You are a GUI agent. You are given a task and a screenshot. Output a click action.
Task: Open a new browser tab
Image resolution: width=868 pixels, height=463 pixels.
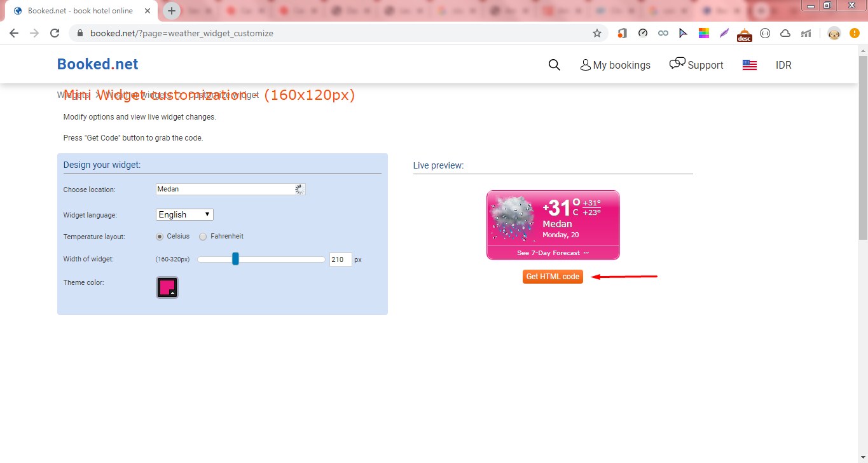tap(172, 11)
